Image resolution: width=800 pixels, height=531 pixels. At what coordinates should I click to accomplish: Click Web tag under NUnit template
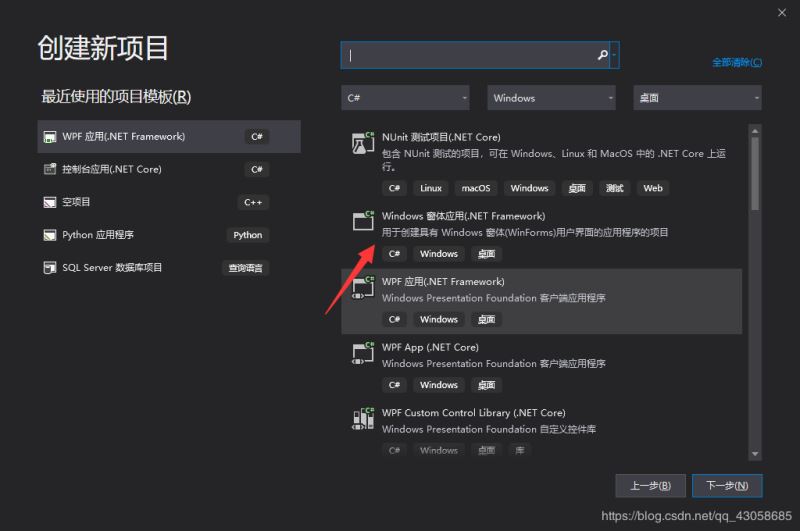tap(653, 188)
